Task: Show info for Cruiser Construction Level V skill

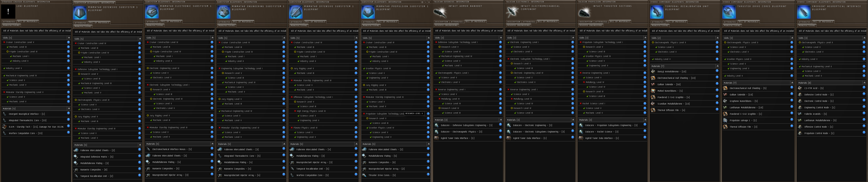Action: tap(68, 42)
